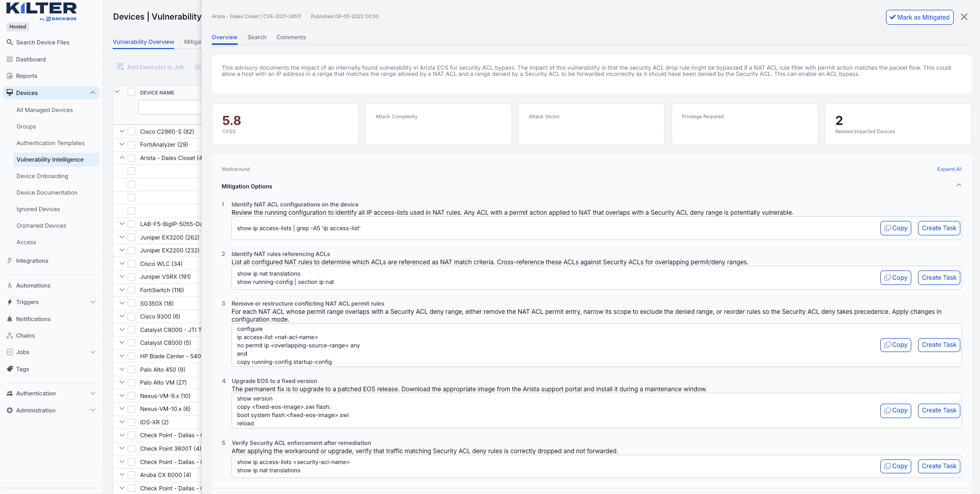Screen dimensions: 980x494
Task: Click the Search Device Files magnifier icon
Action: point(9,42)
